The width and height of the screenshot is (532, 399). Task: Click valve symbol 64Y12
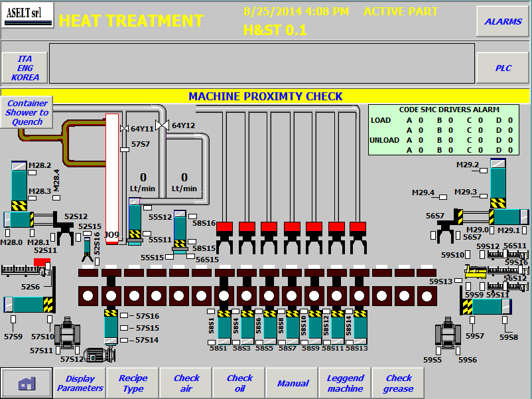[162, 125]
